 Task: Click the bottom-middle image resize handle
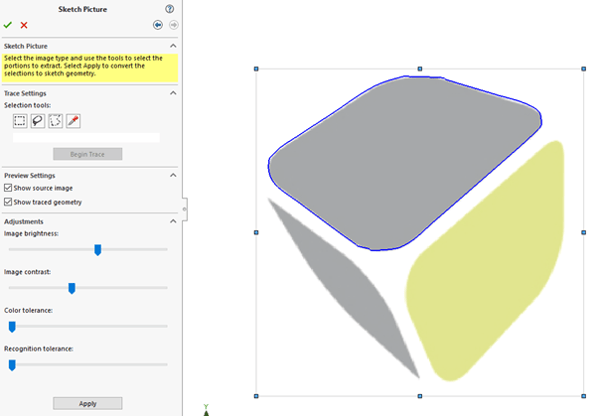click(420, 396)
